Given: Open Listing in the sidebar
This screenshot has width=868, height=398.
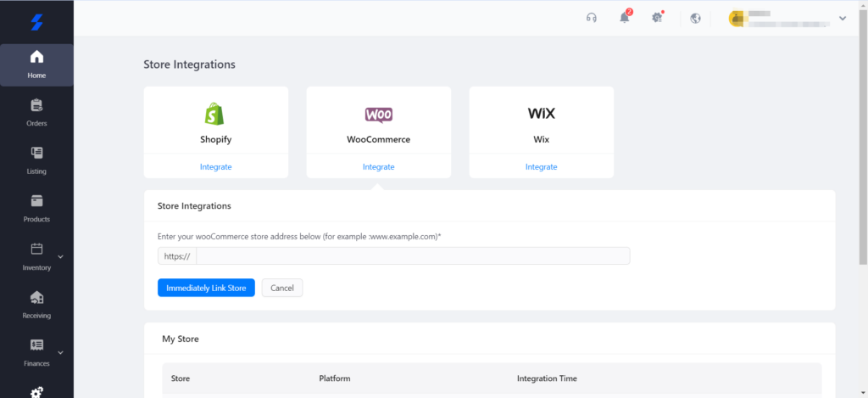Looking at the screenshot, I should click(36, 160).
